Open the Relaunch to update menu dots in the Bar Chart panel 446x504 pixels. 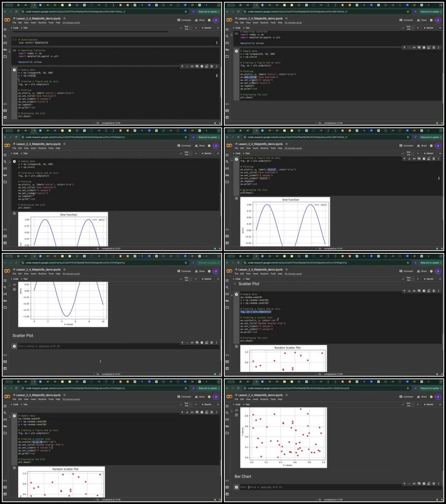pyautogui.click(x=441, y=388)
